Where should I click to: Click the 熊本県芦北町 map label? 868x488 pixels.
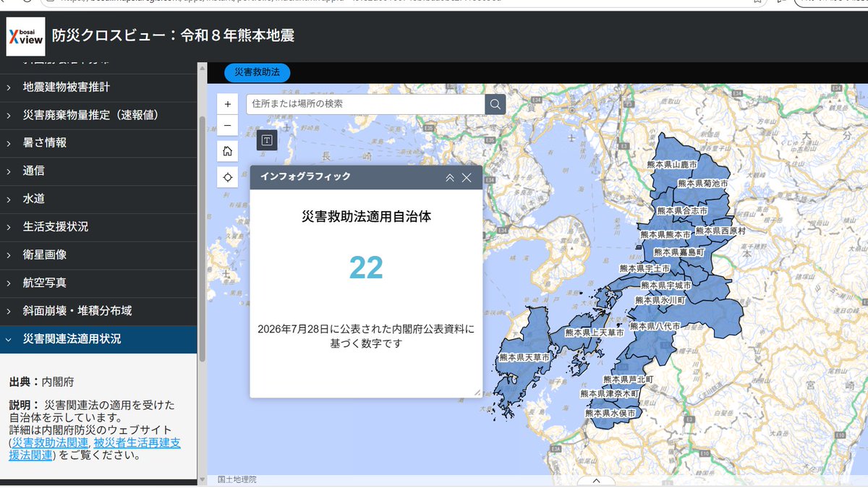pyautogui.click(x=629, y=379)
